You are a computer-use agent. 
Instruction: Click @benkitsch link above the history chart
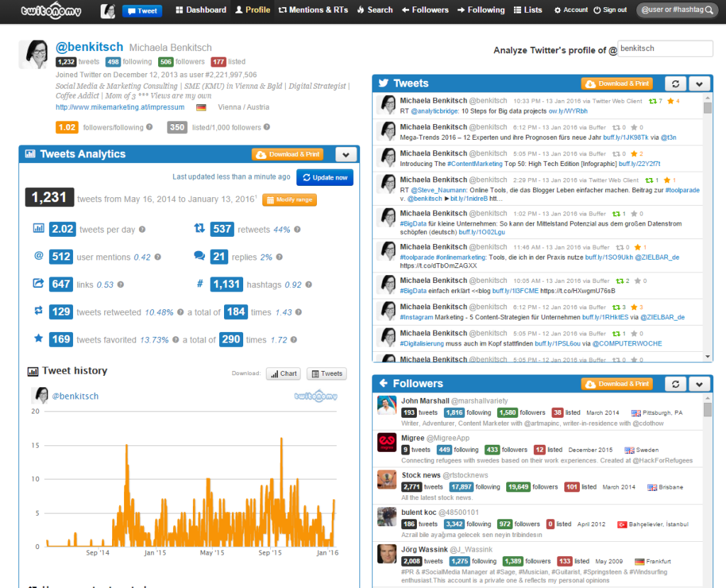(75, 396)
